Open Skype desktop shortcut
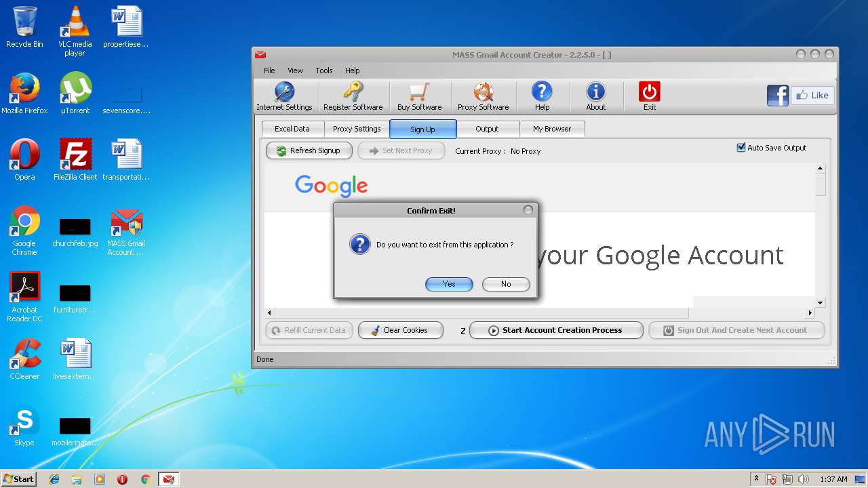The height and width of the screenshot is (488, 868). (x=24, y=426)
